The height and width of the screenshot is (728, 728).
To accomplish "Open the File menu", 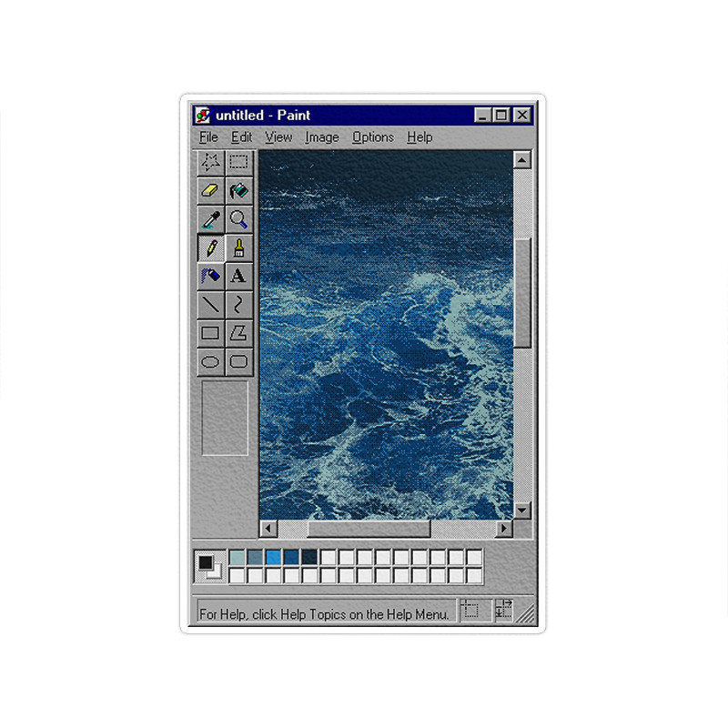I will [208, 137].
